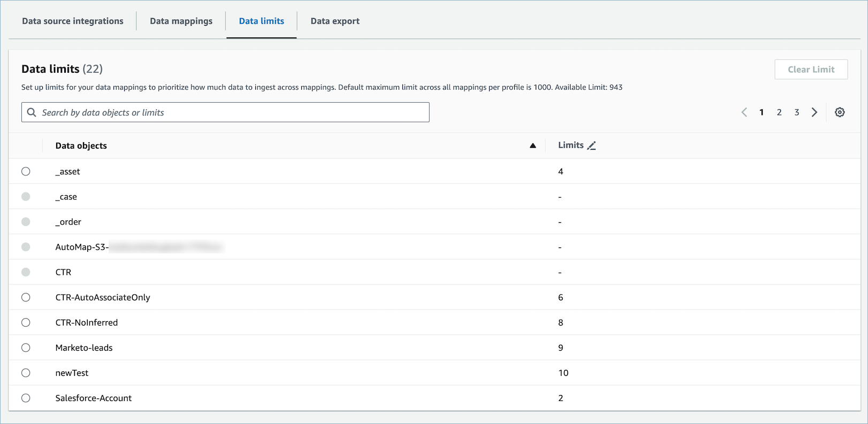
Task: Click the search data objects field
Action: [230, 112]
